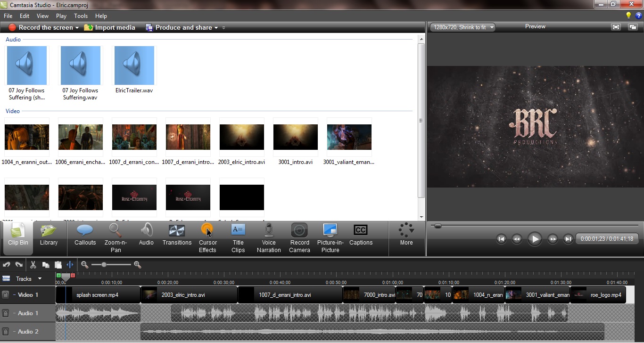Open the Cursor Effects tool
This screenshot has height=343, width=644.
tap(207, 238)
